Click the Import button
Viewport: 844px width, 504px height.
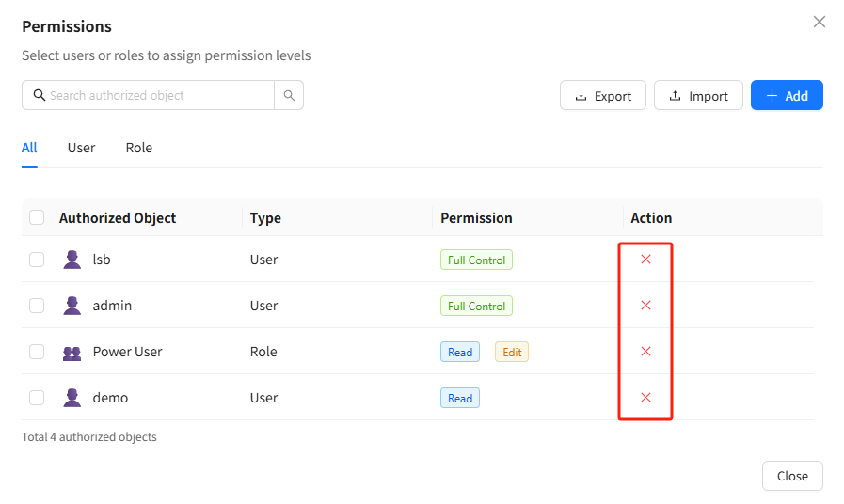698,96
